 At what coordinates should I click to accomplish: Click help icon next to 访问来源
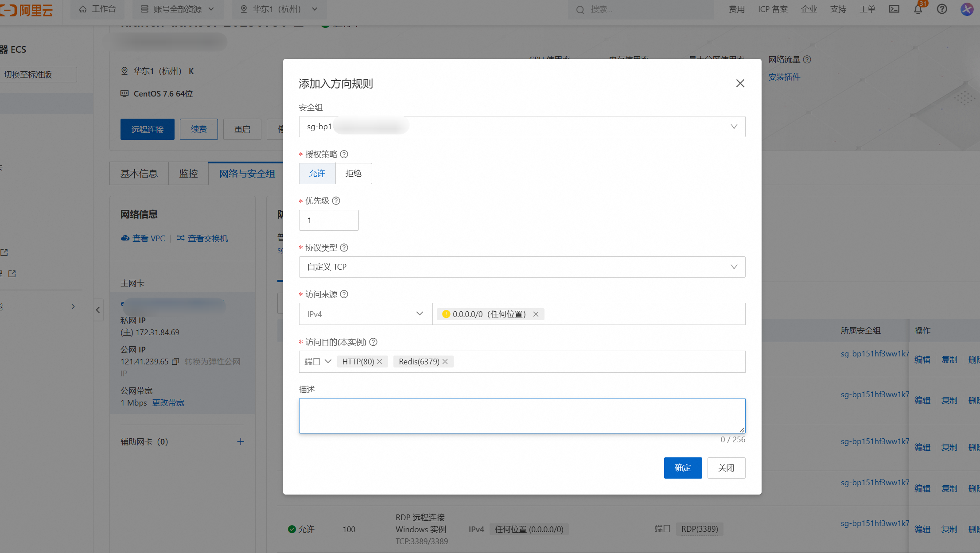344,294
